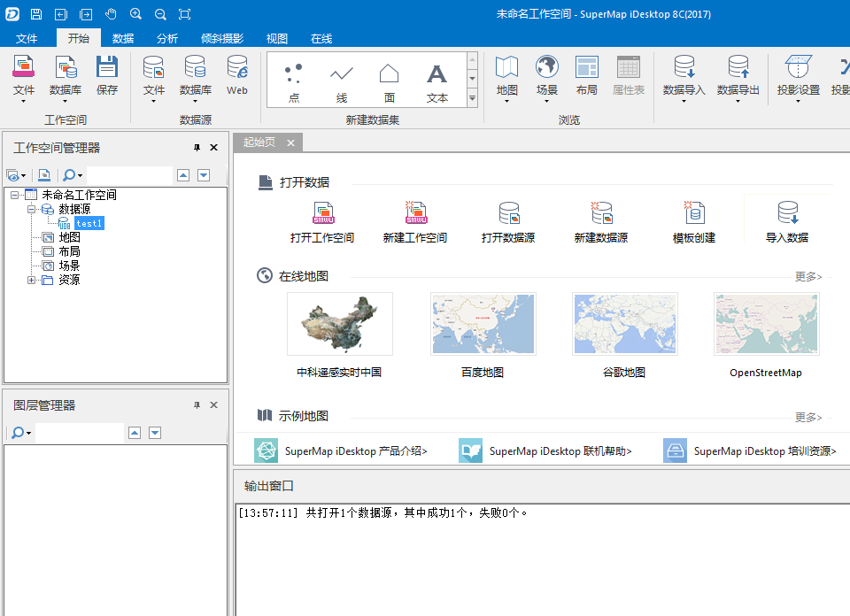Click the Data Import button
850x616 pixels.
(684, 79)
